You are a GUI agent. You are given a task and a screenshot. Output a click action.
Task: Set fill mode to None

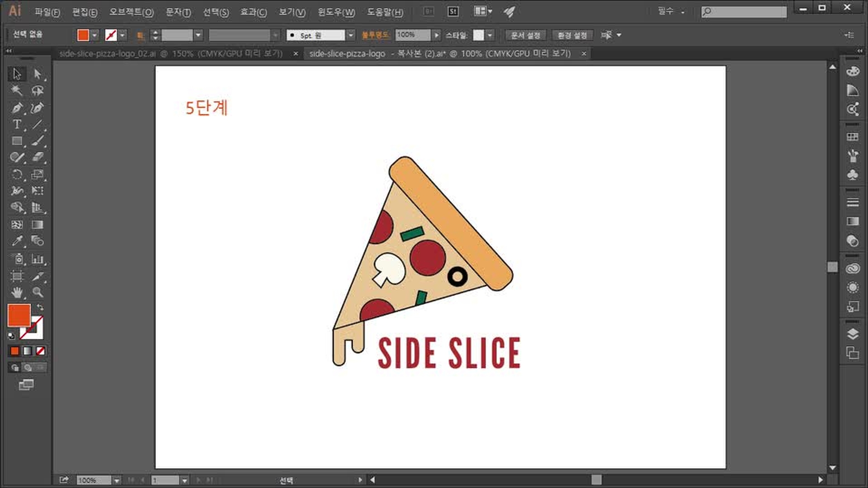(40, 351)
